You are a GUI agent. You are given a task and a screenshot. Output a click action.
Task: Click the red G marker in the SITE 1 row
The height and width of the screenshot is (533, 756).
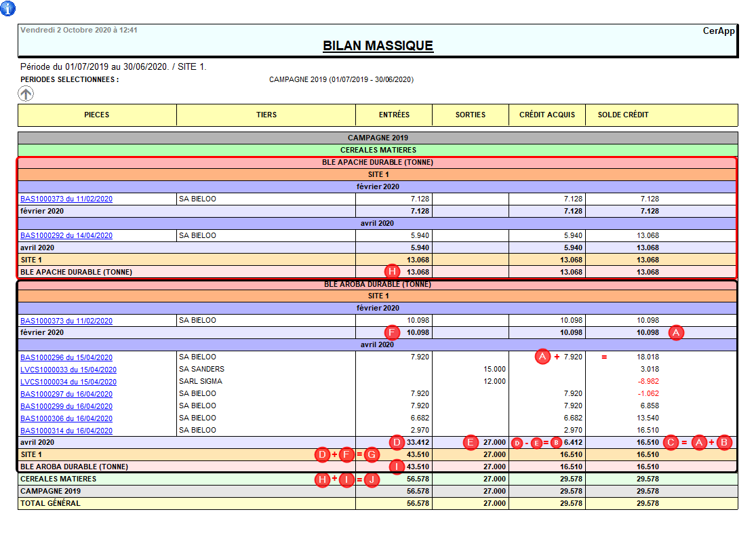click(x=370, y=454)
